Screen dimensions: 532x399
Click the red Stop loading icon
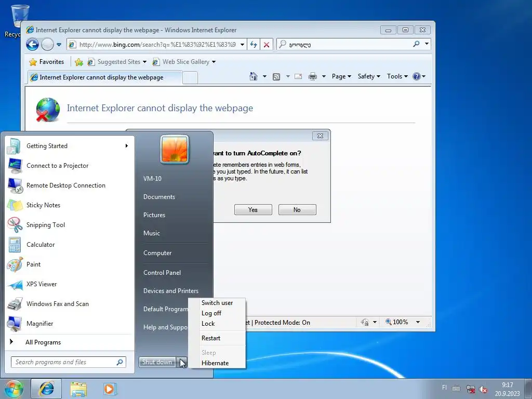coord(267,45)
